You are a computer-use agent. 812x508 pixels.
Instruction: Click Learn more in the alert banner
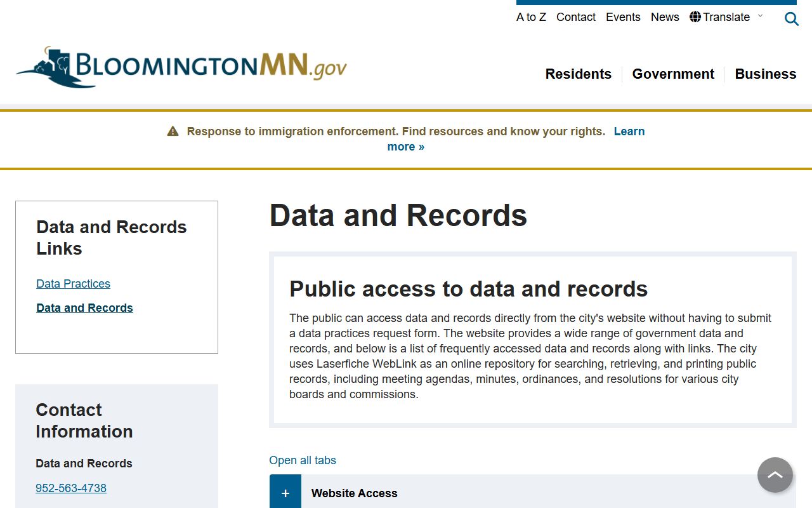516,139
